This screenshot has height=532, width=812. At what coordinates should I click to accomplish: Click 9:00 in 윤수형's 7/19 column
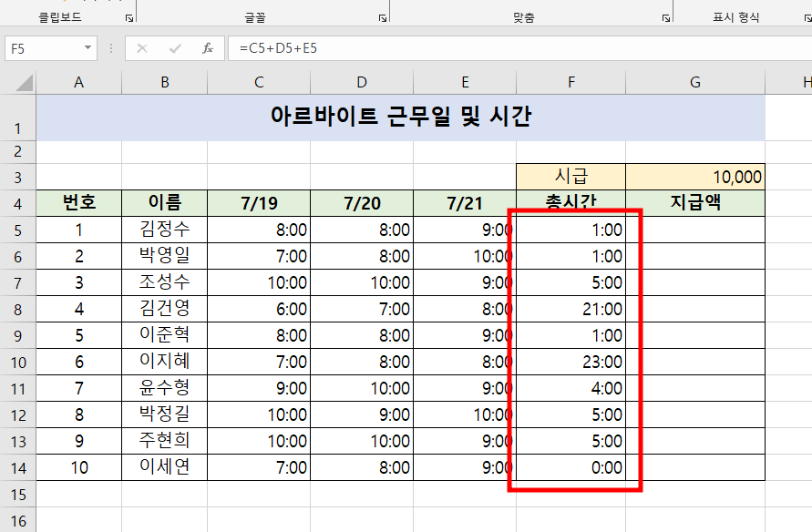[x=259, y=388]
